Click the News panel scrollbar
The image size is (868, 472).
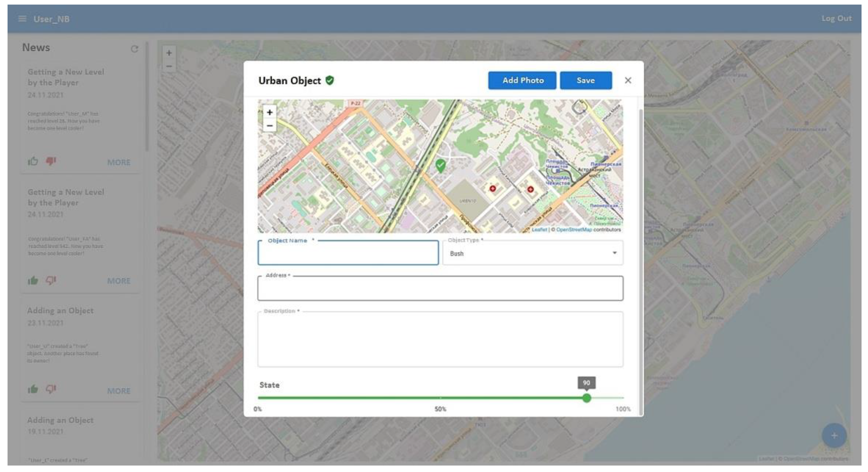tap(147, 96)
